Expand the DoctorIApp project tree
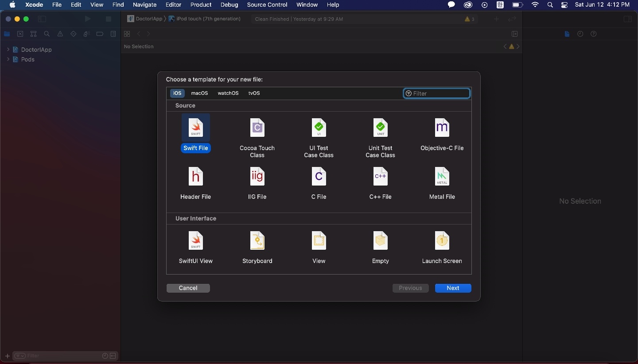The image size is (638, 364). 8,49
